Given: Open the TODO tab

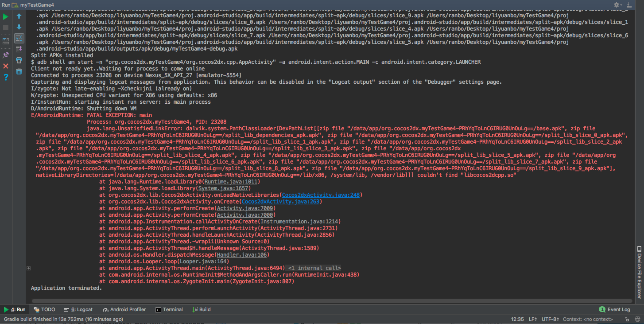Looking at the screenshot, I should pos(45,309).
